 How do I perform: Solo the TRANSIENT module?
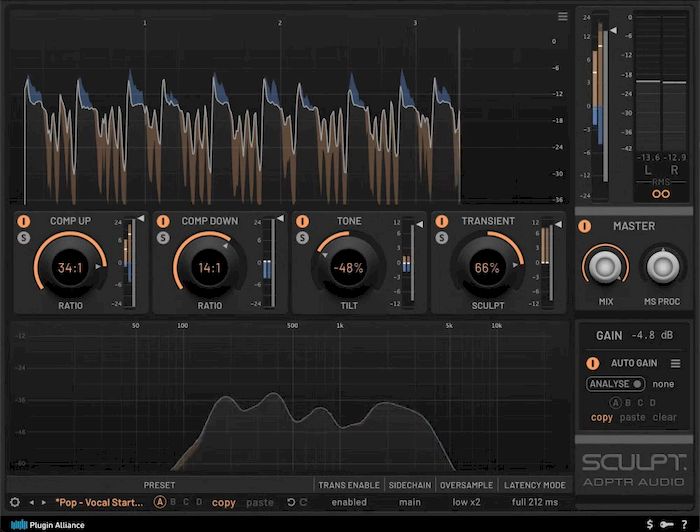coord(442,238)
